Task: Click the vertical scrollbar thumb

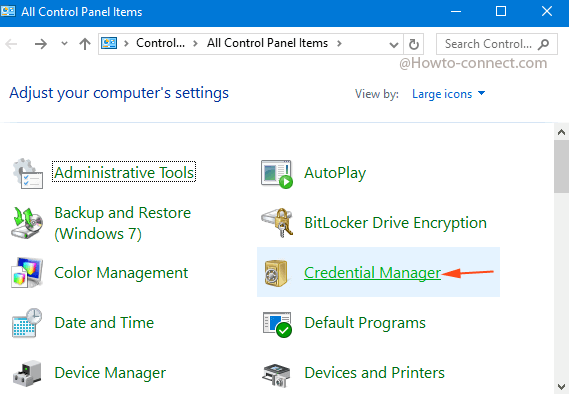Action: 561,167
